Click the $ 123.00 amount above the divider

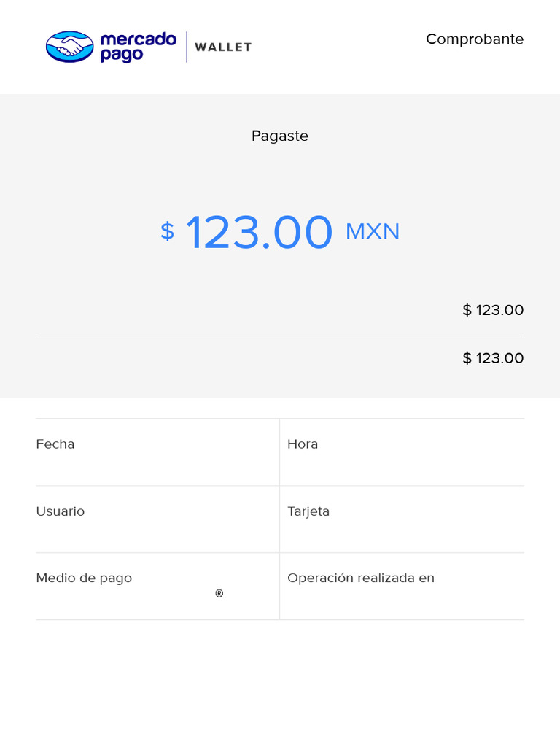pos(493,310)
